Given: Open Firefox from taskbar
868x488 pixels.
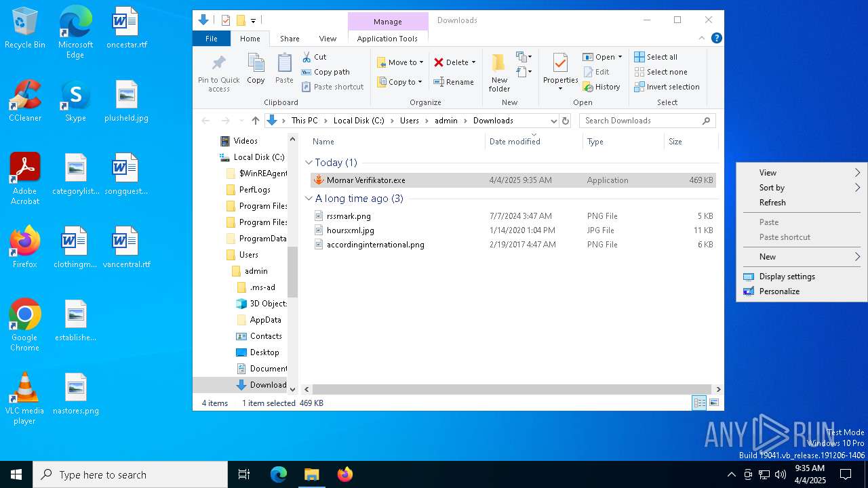Looking at the screenshot, I should click(x=344, y=474).
